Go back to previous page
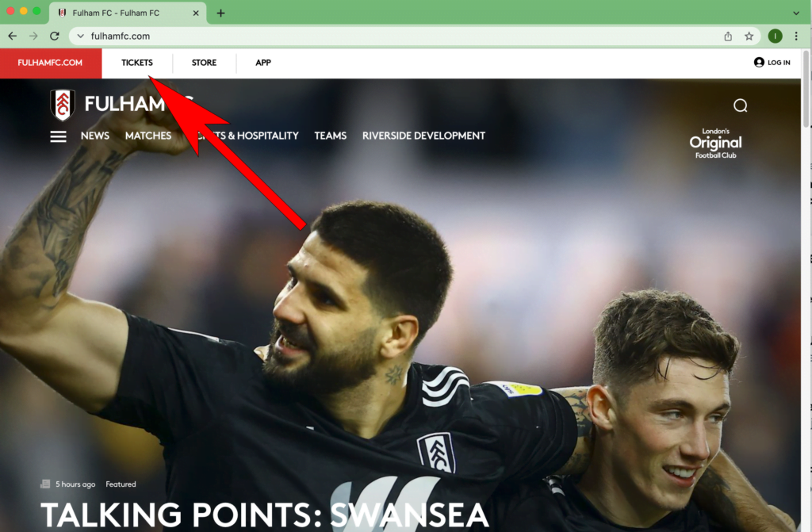This screenshot has width=812, height=532. pos(13,36)
